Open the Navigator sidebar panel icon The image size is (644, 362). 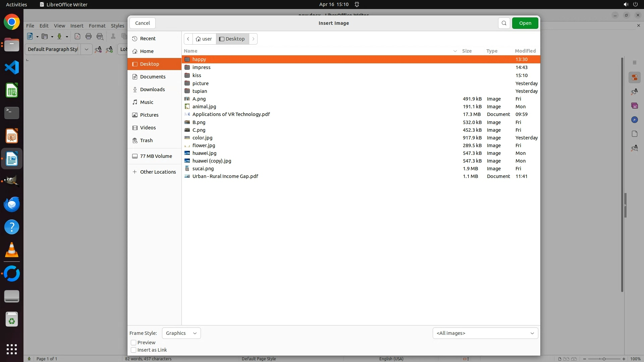point(634,120)
